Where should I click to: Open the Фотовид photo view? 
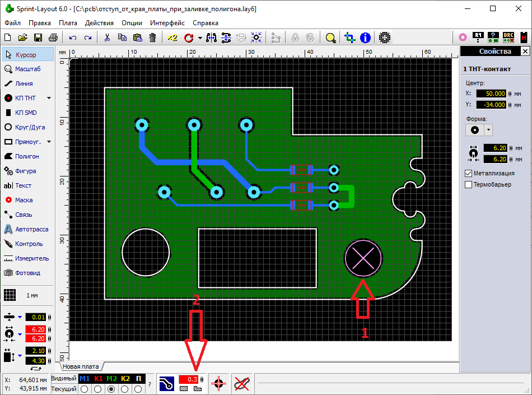27,273
